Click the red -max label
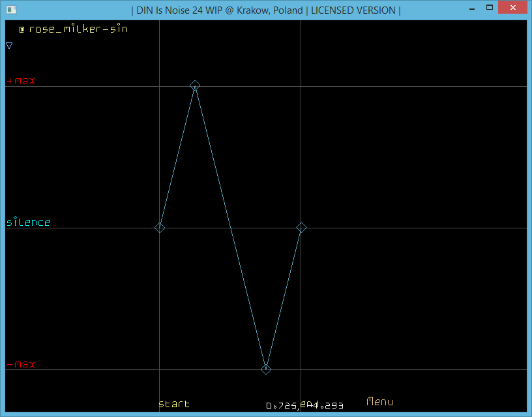This screenshot has width=532, height=417. point(21,364)
